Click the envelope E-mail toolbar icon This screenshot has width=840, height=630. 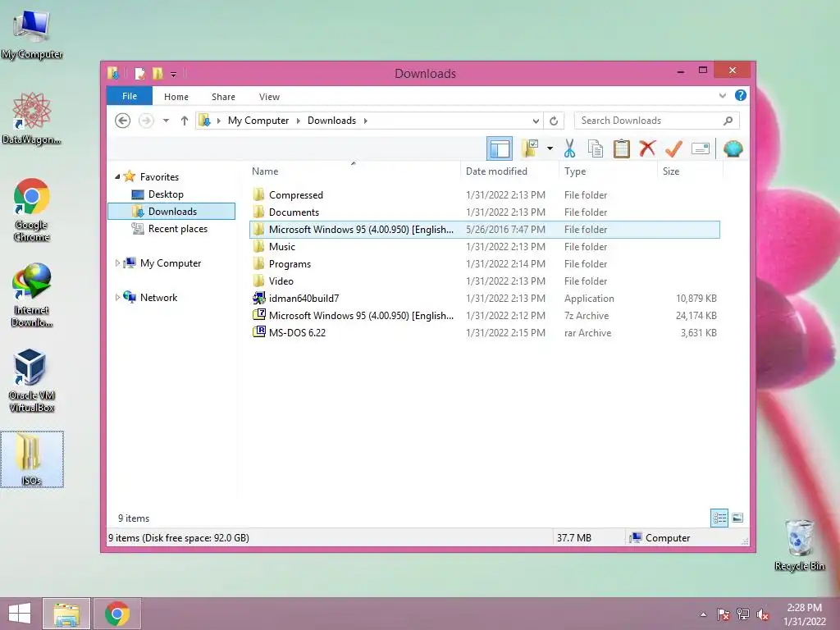tap(701, 148)
